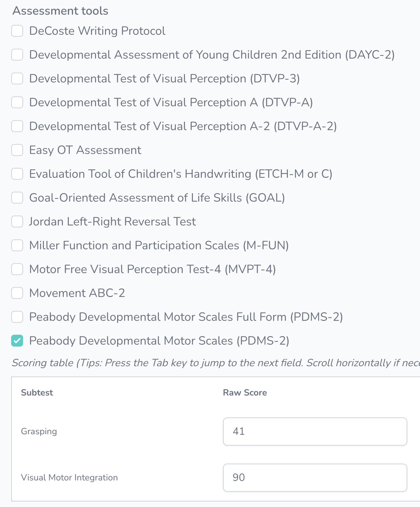420x507 pixels.
Task: Click the Grasping raw score field
Action: coord(314,431)
